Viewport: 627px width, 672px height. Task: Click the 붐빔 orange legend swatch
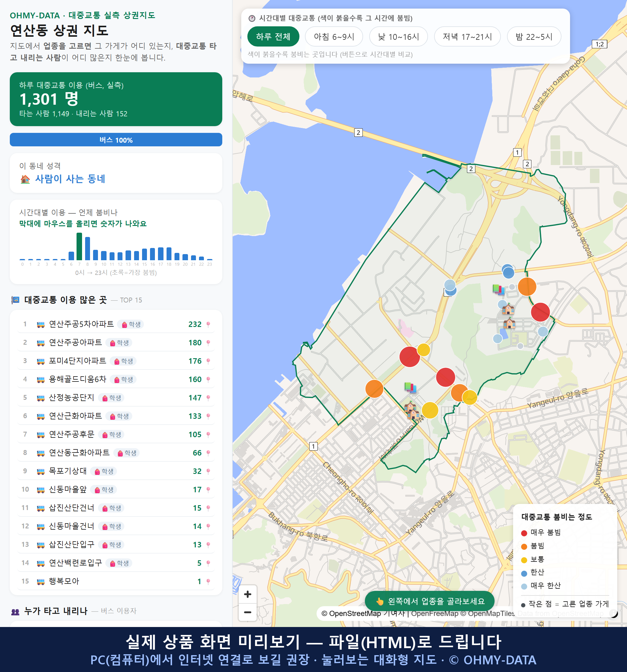point(524,546)
